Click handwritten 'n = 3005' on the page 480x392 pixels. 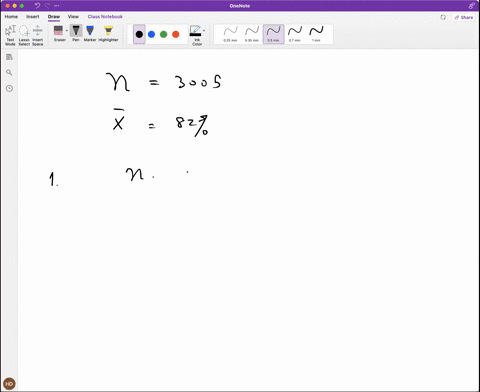point(163,82)
